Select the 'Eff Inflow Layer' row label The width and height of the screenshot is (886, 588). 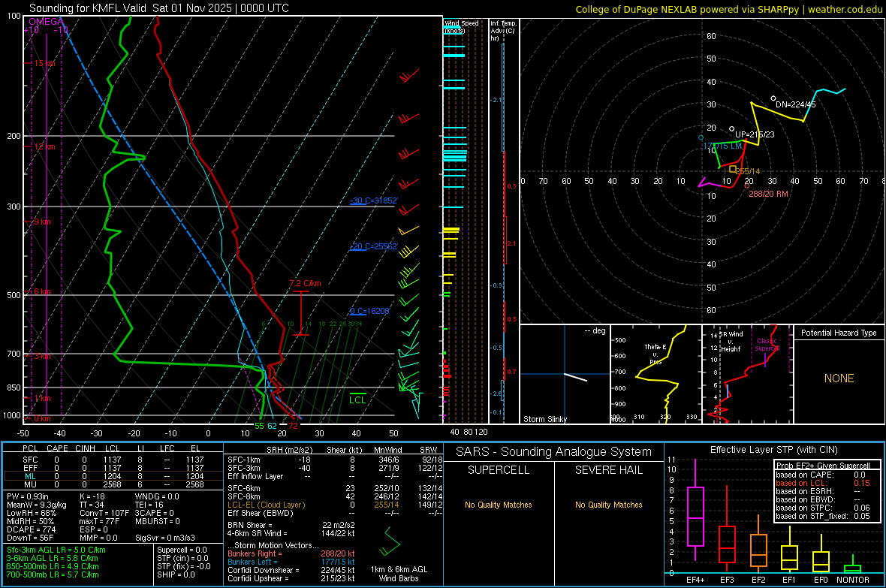point(255,476)
